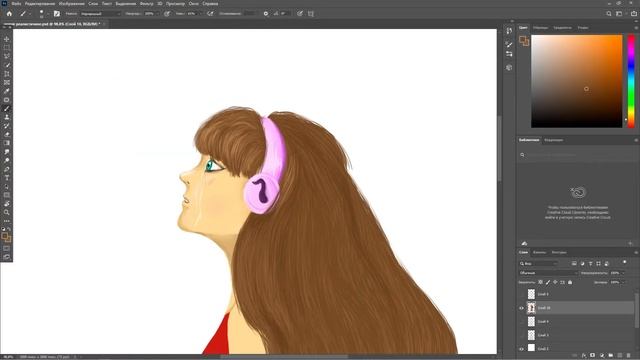Screen dimensions: 640x360
Task: Select the Brush tool in the toolbox
Action: [7, 109]
